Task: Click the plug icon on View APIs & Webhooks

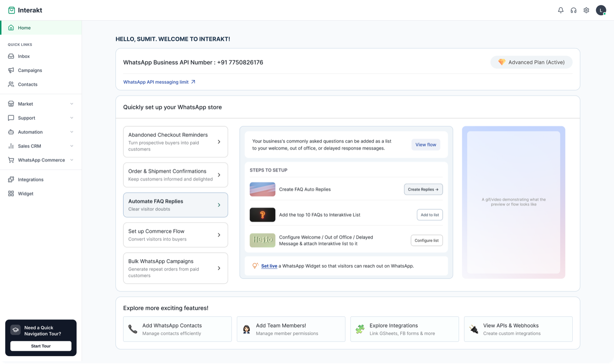Action: tap(474, 329)
